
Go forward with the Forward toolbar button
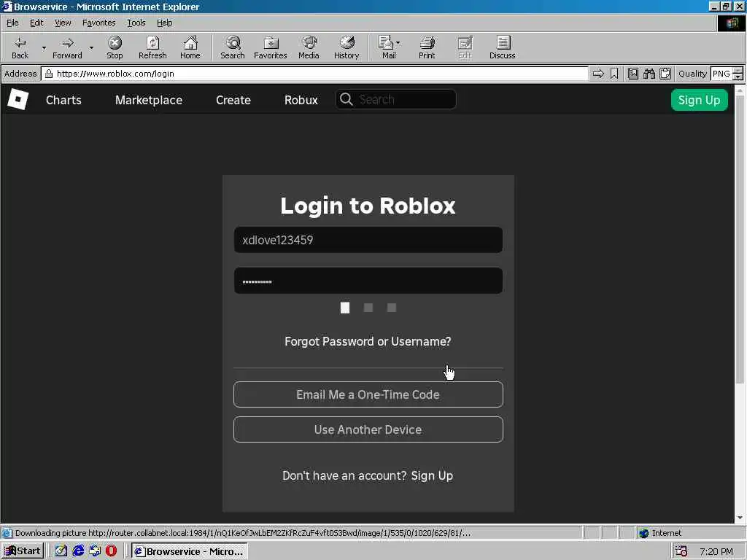(x=67, y=47)
